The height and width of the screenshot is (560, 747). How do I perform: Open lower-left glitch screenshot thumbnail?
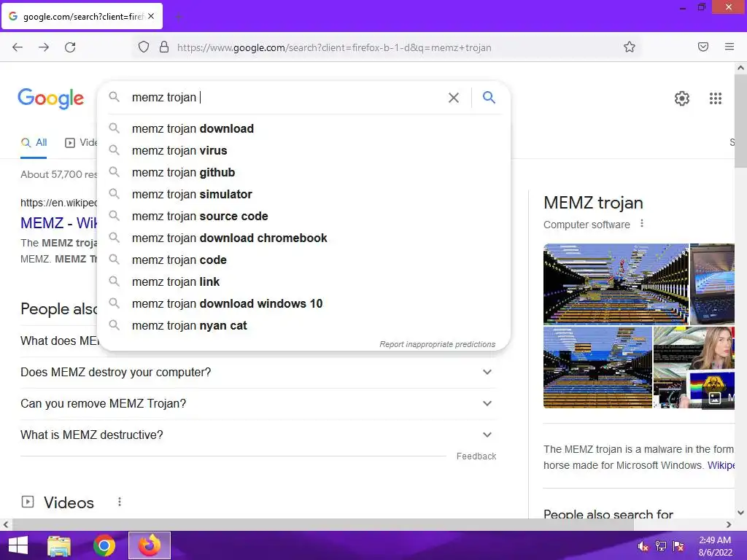coord(598,367)
